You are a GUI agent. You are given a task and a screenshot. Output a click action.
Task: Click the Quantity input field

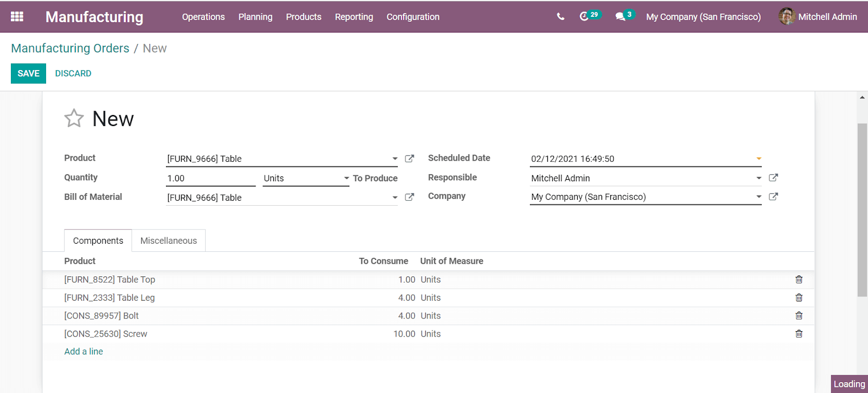[x=211, y=178]
